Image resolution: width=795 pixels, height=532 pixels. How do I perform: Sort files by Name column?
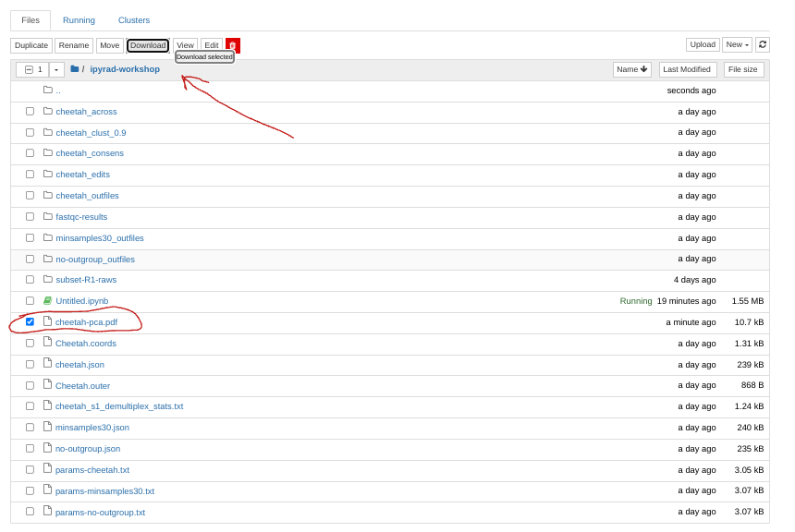(x=631, y=69)
